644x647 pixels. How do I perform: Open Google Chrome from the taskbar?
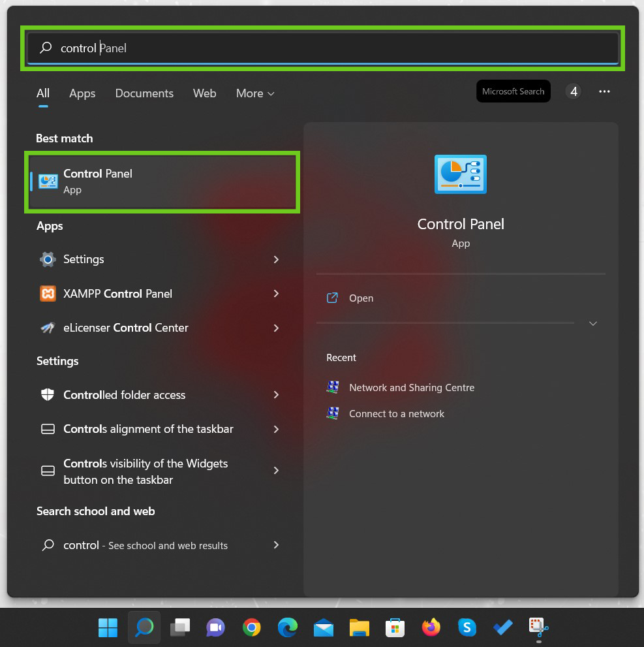(251, 628)
